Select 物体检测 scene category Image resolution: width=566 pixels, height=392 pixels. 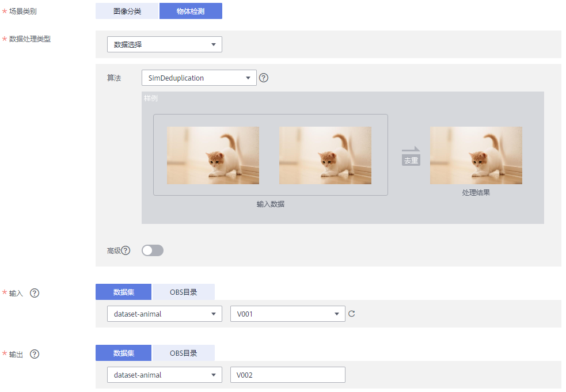coord(191,11)
